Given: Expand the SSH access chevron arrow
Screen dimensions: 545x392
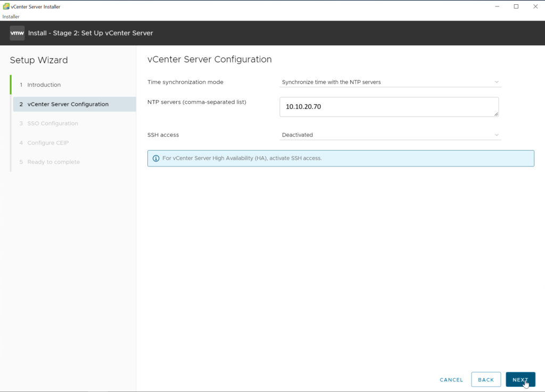Looking at the screenshot, I should pos(496,135).
